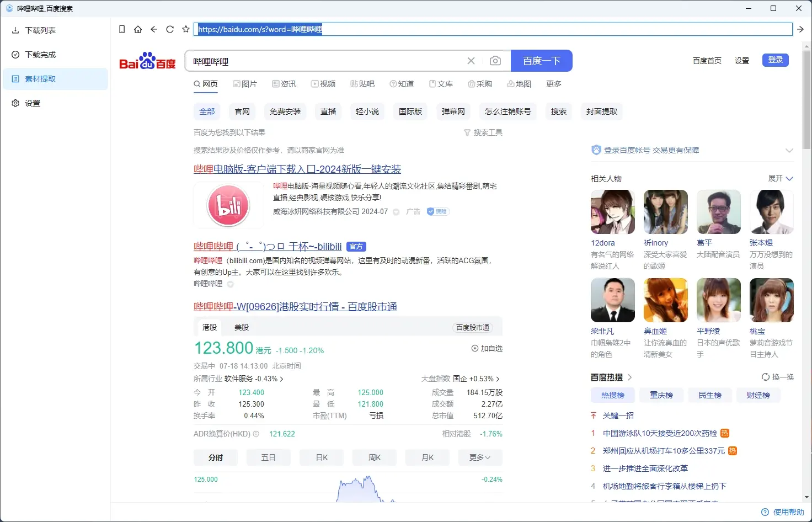Select the 周K chart tab
Viewport: 812px width, 522px height.
(375, 457)
